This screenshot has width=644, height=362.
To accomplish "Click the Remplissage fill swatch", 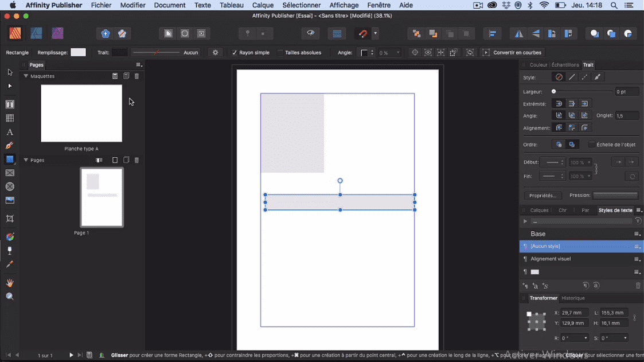I will pyautogui.click(x=79, y=52).
